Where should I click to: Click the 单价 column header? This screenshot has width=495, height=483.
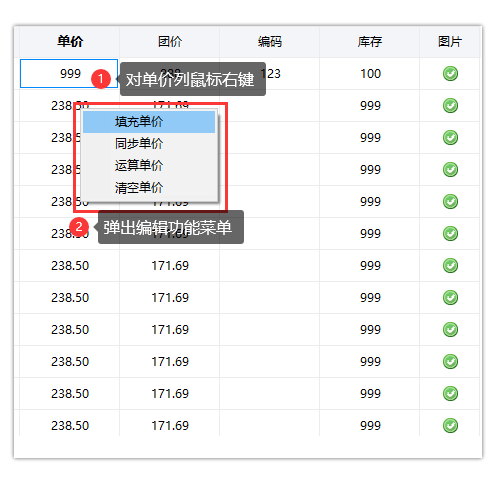(x=70, y=42)
